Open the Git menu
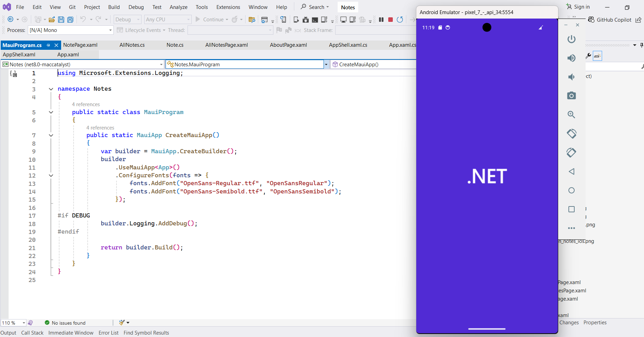 72,7
